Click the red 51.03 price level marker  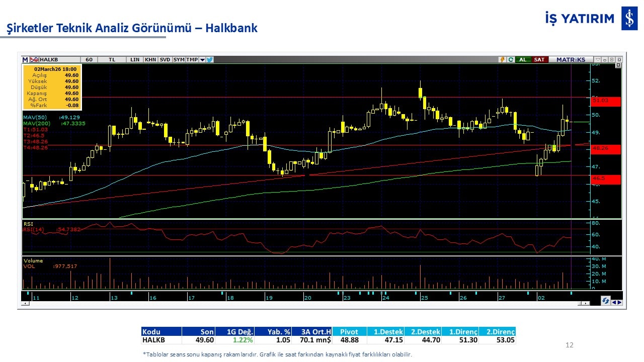pyautogui.click(x=606, y=101)
